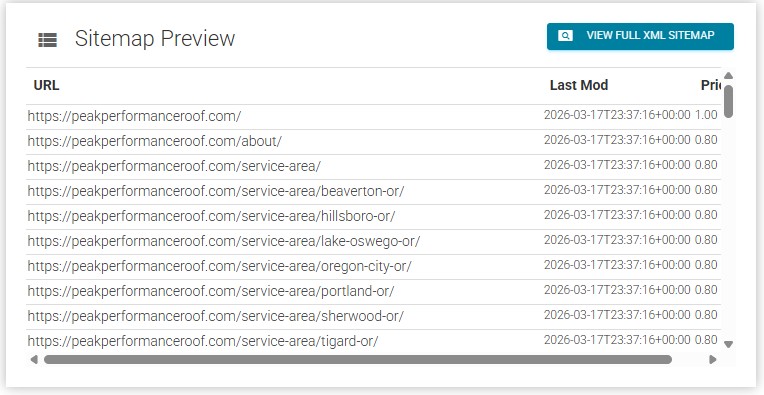Image resolution: width=764 pixels, height=395 pixels.
Task: Click the Last Mod date in hillsboro-or row
Action: point(617,215)
